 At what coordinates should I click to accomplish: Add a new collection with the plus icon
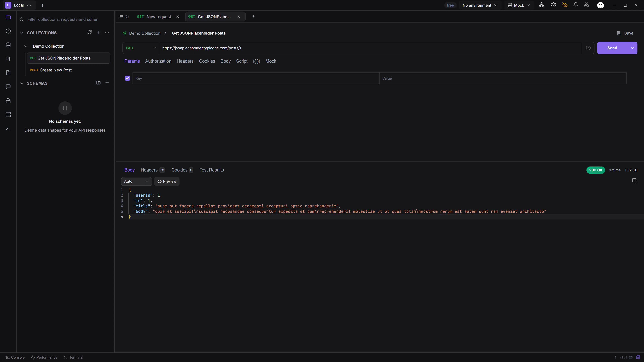pyautogui.click(x=98, y=33)
